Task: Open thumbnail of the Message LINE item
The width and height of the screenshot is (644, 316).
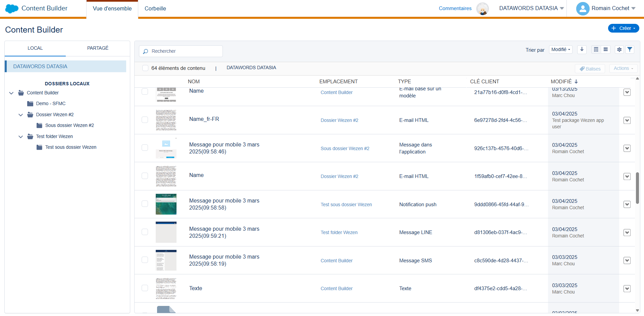Action: coord(166,232)
